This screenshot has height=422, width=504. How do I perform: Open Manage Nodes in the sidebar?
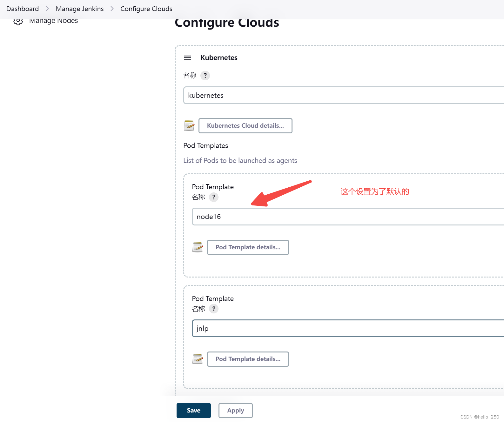[54, 21]
